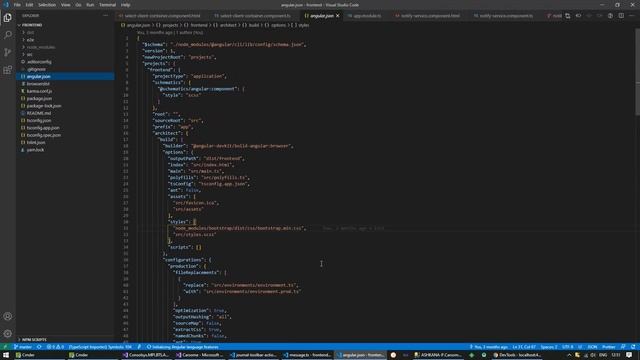The width and height of the screenshot is (640, 360).
Task: Expand the src folder
Action: 65,54
